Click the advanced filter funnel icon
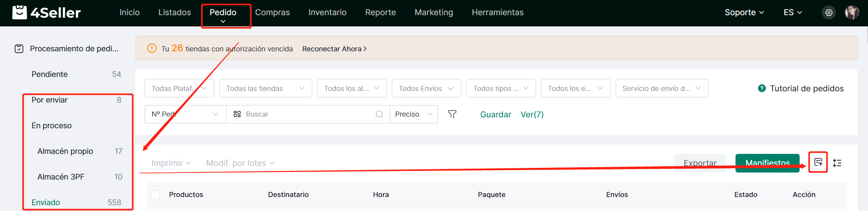 coord(452,114)
